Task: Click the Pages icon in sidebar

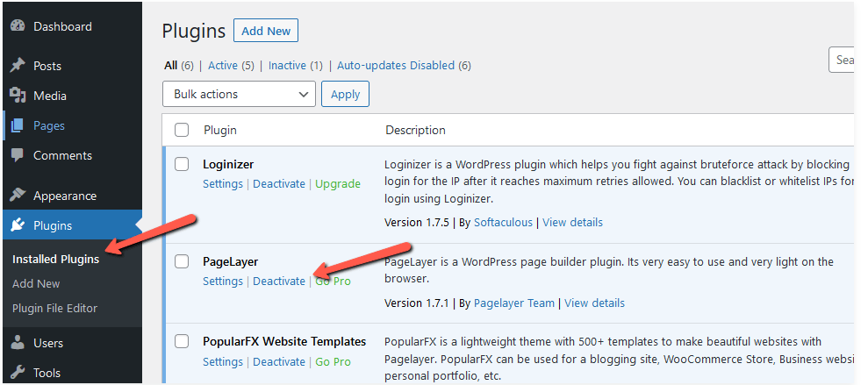Action: [x=18, y=125]
